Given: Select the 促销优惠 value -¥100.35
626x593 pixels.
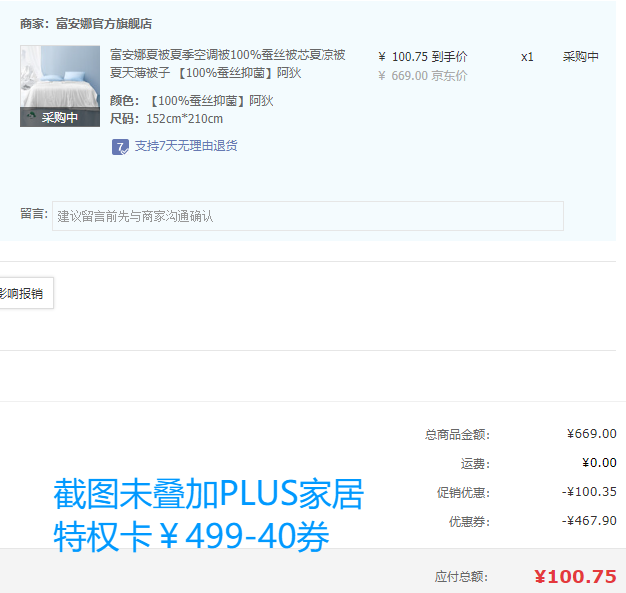Looking at the screenshot, I should [589, 492].
